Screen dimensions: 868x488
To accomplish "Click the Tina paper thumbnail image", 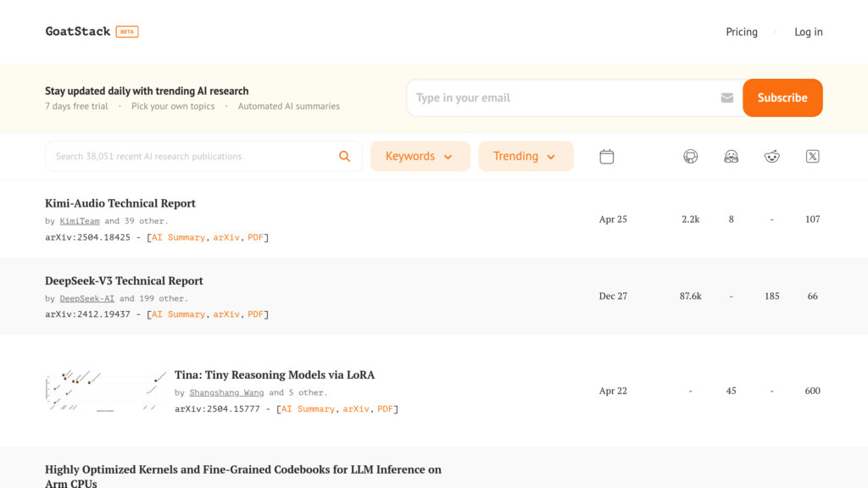I will pyautogui.click(x=105, y=391).
